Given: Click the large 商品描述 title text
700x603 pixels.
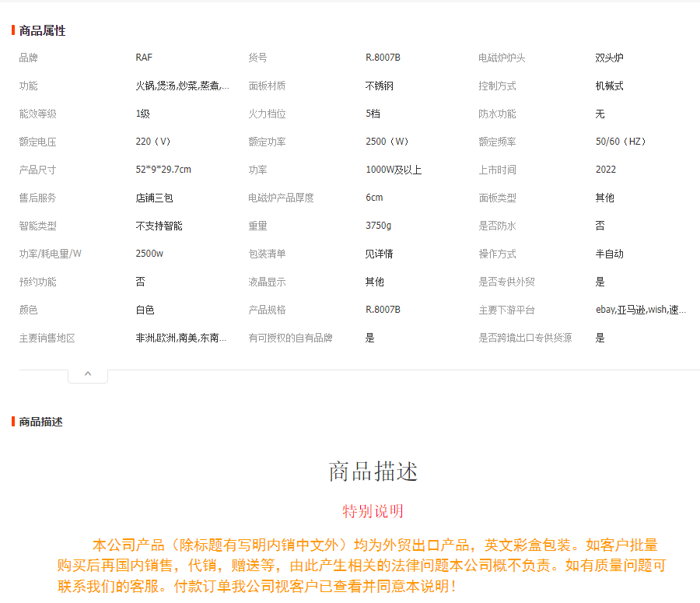Looking at the screenshot, I should [373, 472].
